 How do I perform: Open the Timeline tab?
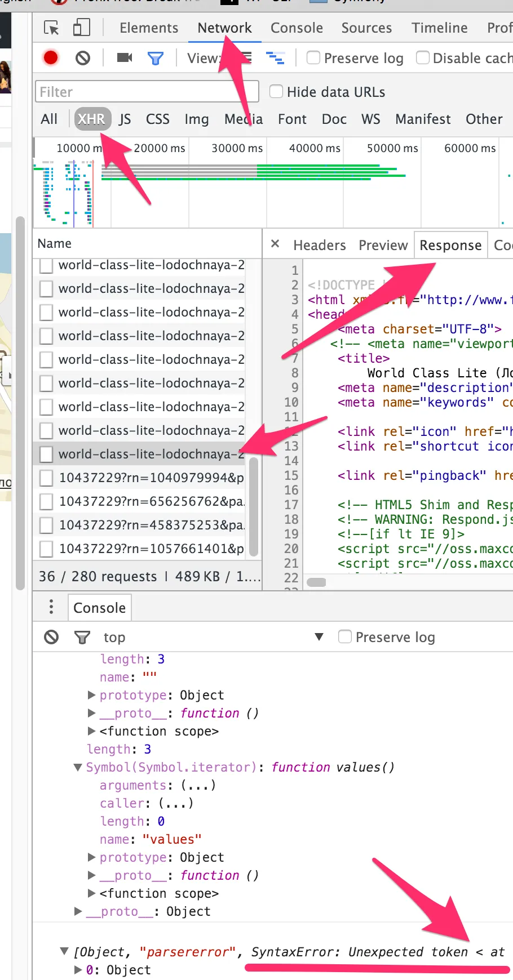tap(440, 28)
